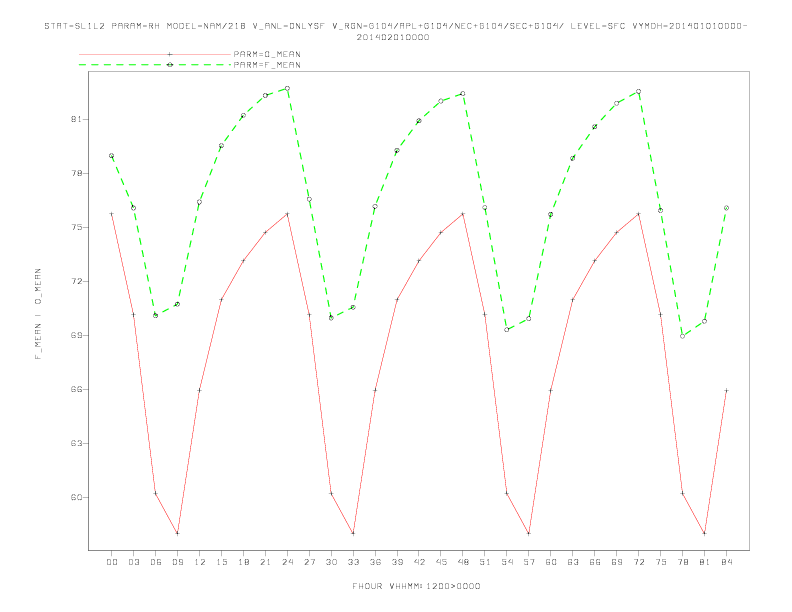This screenshot has height=612, width=792.
Task: Click y-axis tick label 60
Action: (x=76, y=497)
